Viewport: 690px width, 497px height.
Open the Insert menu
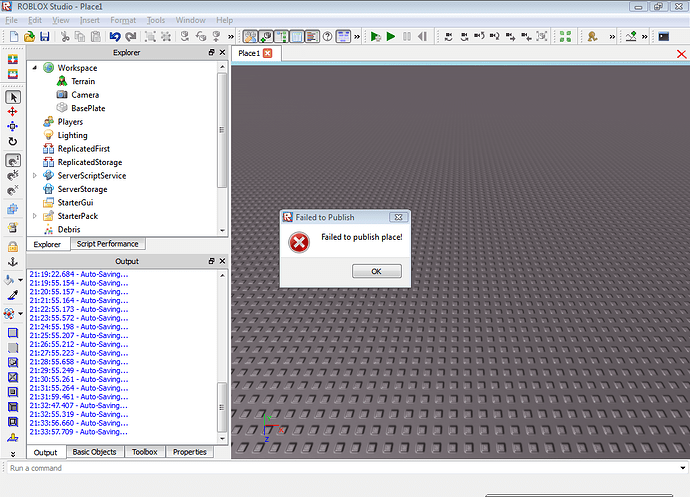90,20
